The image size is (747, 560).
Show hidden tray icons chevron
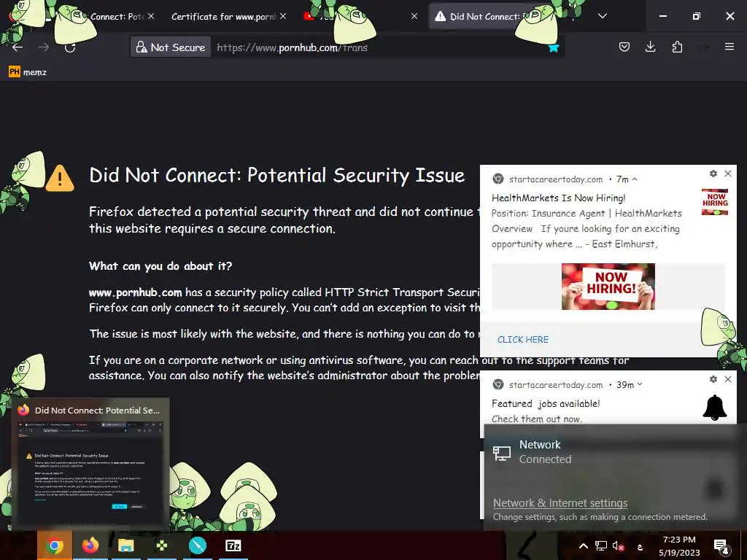(x=583, y=545)
